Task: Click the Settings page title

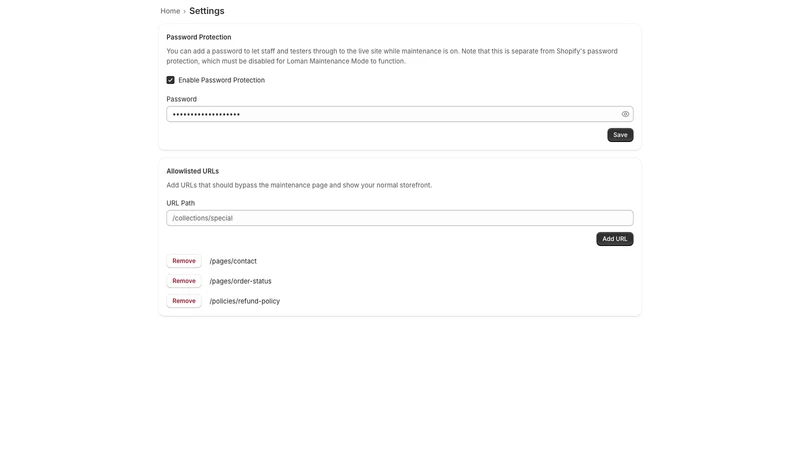Action: point(207,11)
